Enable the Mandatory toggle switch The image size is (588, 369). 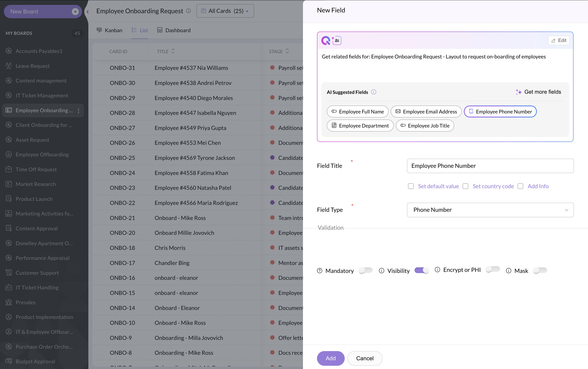pyautogui.click(x=365, y=270)
